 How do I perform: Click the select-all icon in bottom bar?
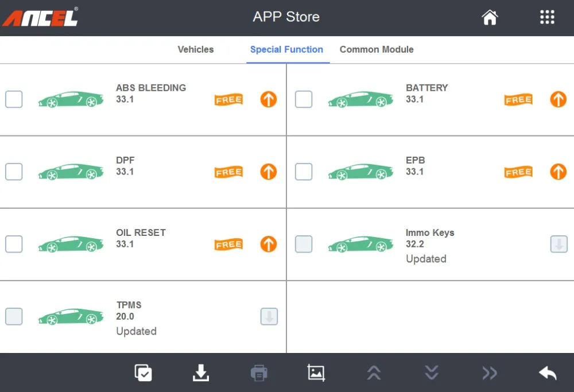click(x=143, y=373)
